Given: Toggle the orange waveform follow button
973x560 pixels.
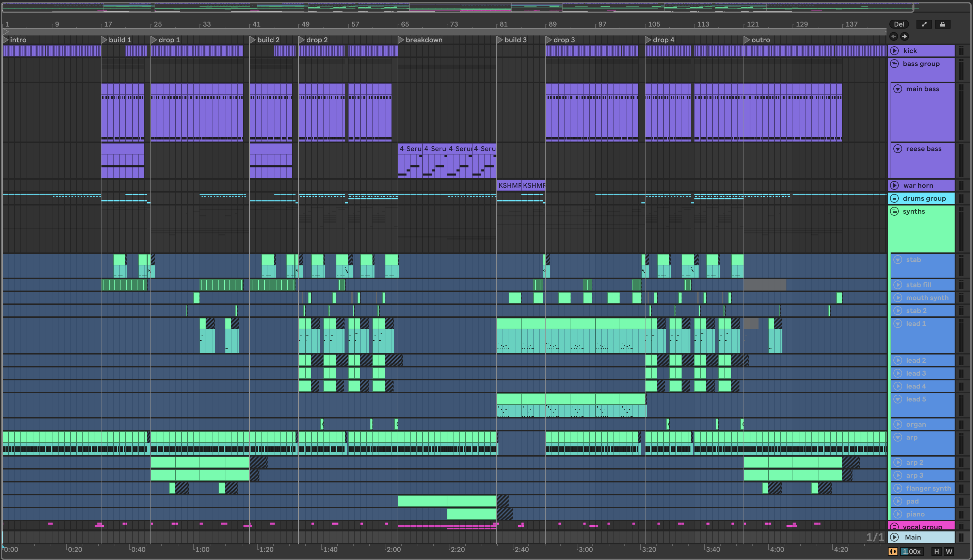Looking at the screenshot, I should point(893,551).
